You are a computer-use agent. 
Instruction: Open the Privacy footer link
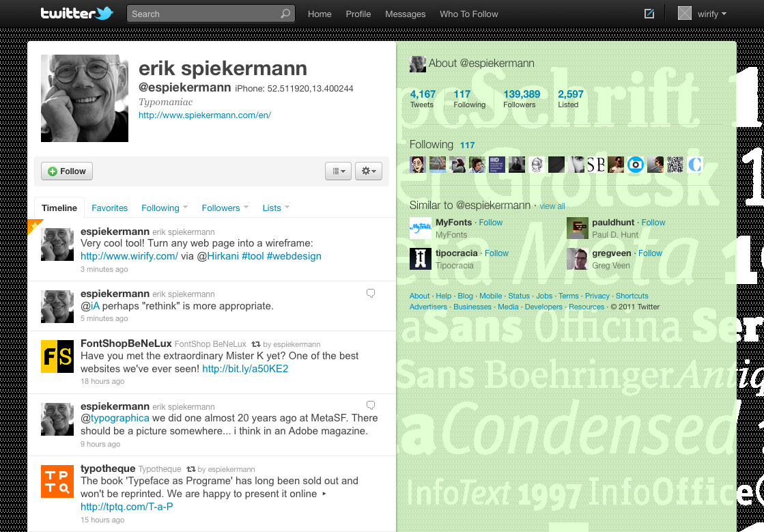click(x=597, y=296)
